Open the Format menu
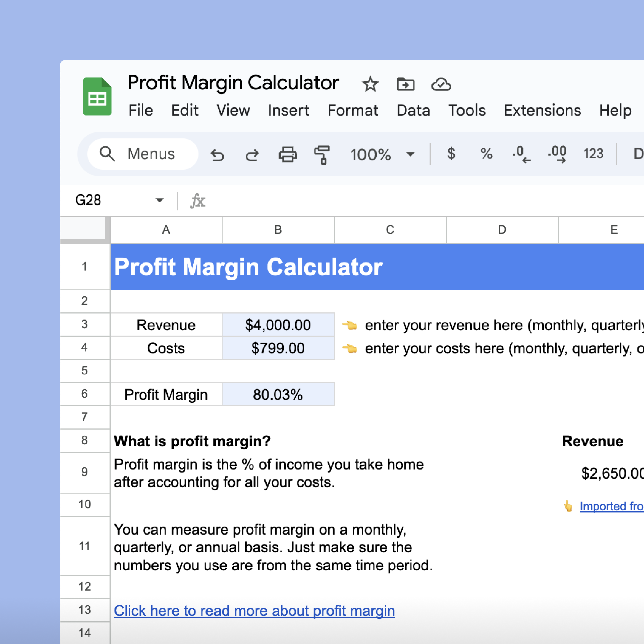 (353, 110)
